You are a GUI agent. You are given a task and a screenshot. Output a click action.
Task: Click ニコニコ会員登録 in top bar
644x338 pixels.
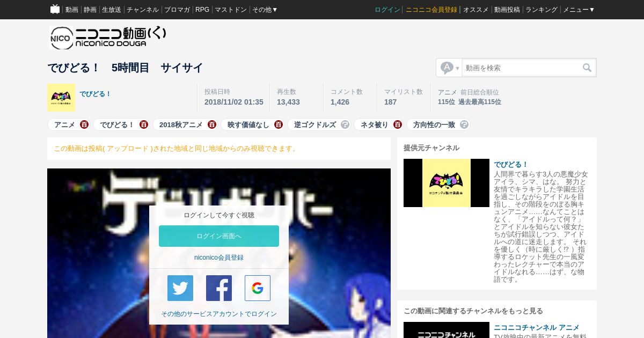(x=431, y=10)
